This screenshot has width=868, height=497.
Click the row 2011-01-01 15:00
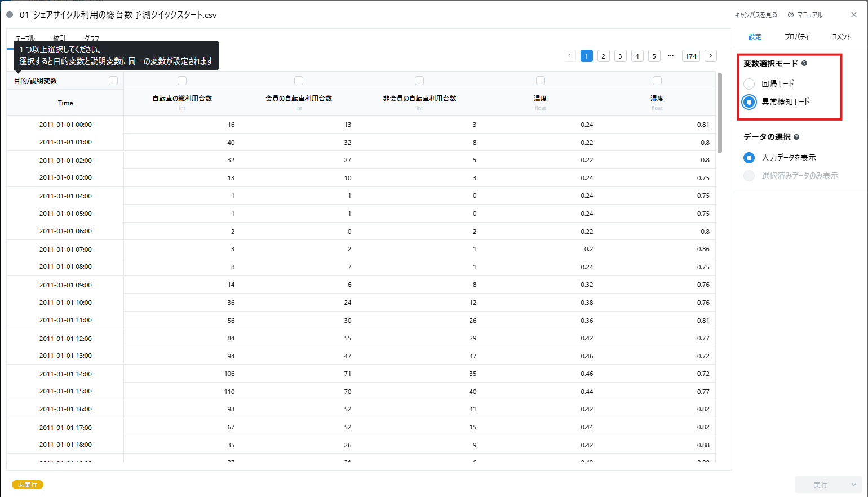pos(361,391)
